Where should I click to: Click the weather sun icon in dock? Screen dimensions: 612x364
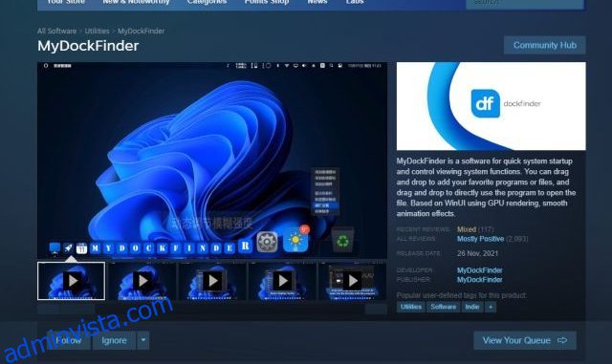(x=295, y=240)
